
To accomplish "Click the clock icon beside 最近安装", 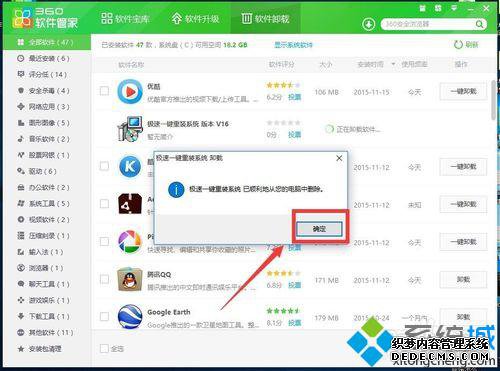I will pyautogui.click(x=21, y=58).
